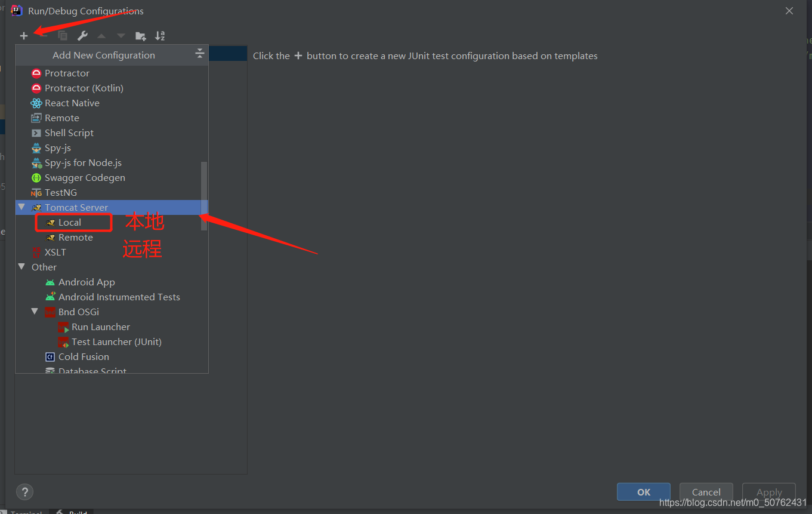Collapse the Tomcat Server tree arrow
The image size is (812, 514).
21,207
